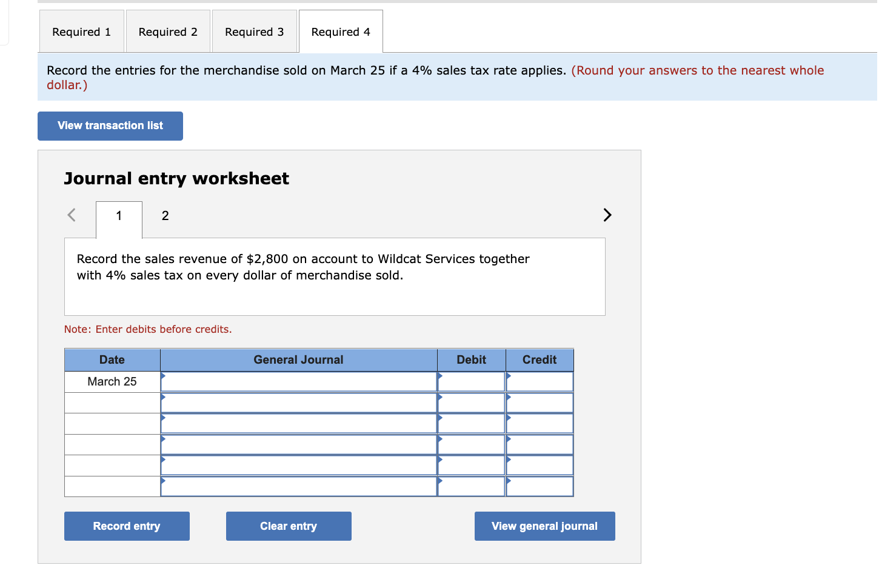Open General Journal account dropdown in fifth row

click(x=299, y=466)
